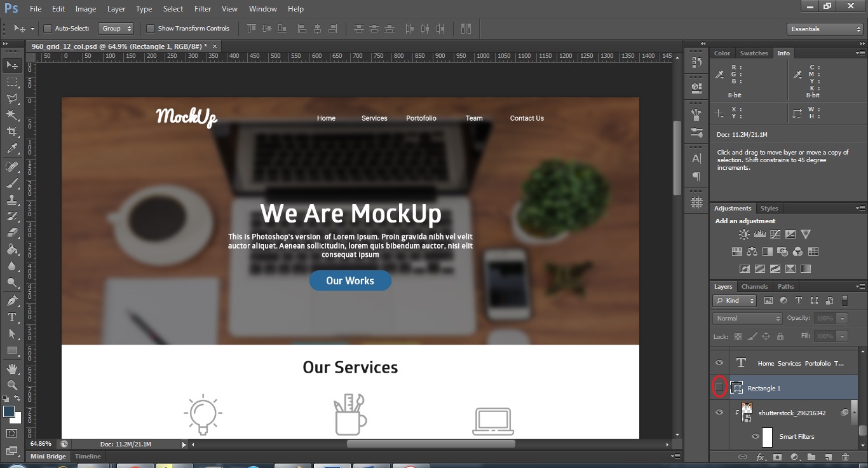Add a Color Balance adjustment
Viewport: 868px width, 468px height.
[752, 251]
